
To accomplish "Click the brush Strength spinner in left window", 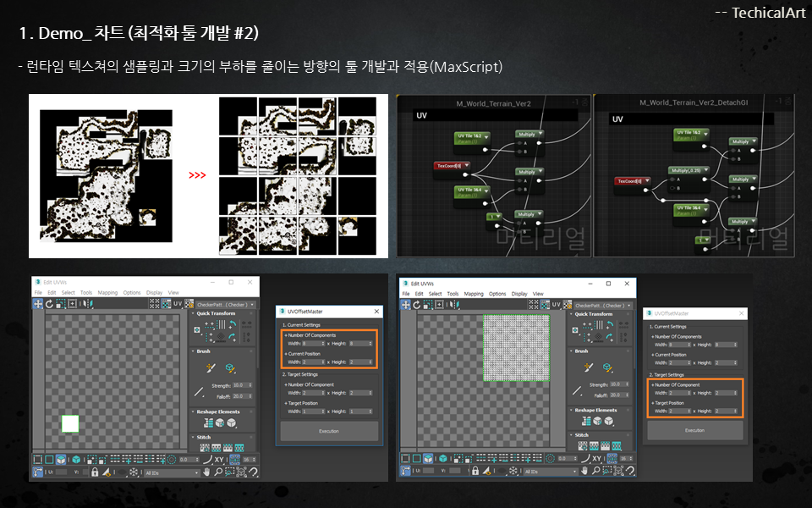I will 241,385.
